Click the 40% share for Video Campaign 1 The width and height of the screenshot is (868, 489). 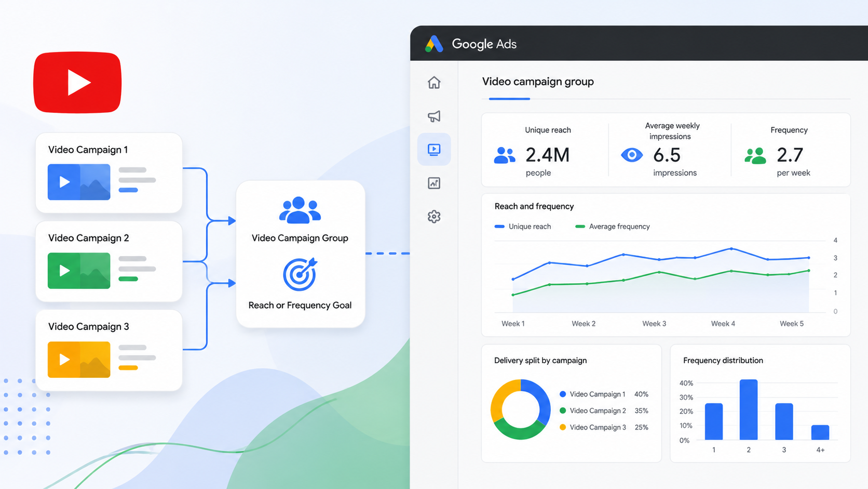click(x=641, y=394)
